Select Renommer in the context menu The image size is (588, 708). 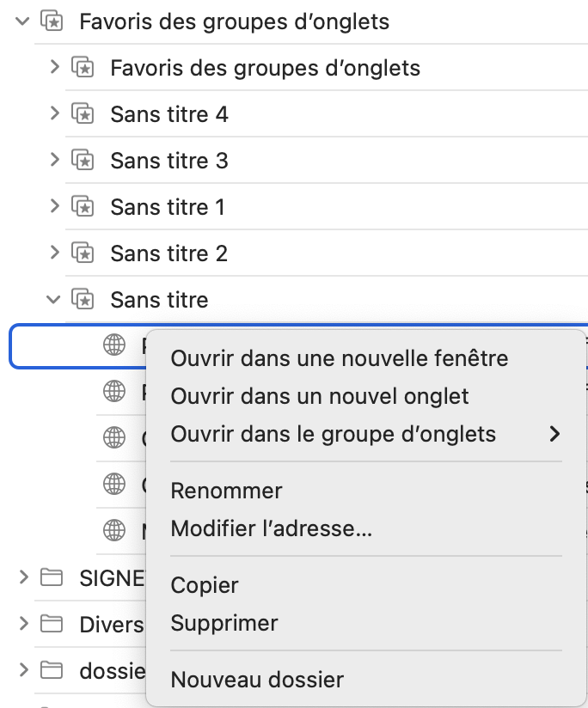(x=227, y=491)
